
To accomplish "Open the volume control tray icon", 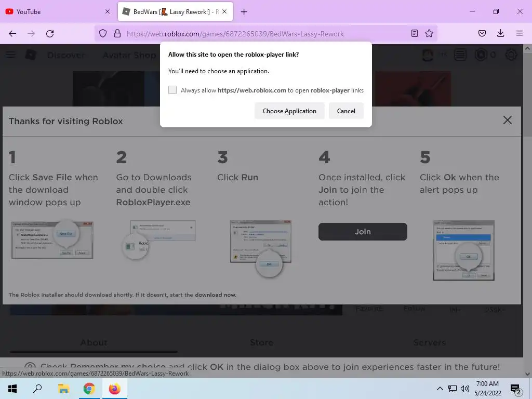I will 465,389.
